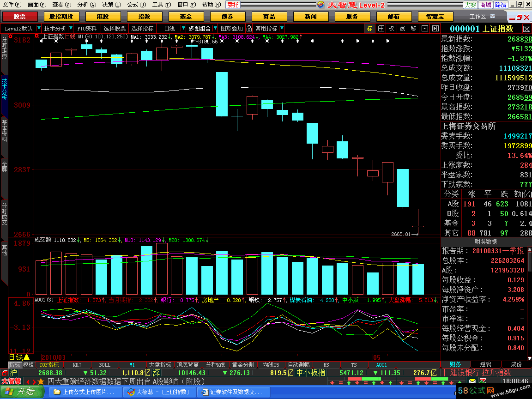This screenshot has height=399, width=532.
Task: Select the 顶底背离 indicator tab
Action: (187, 365)
